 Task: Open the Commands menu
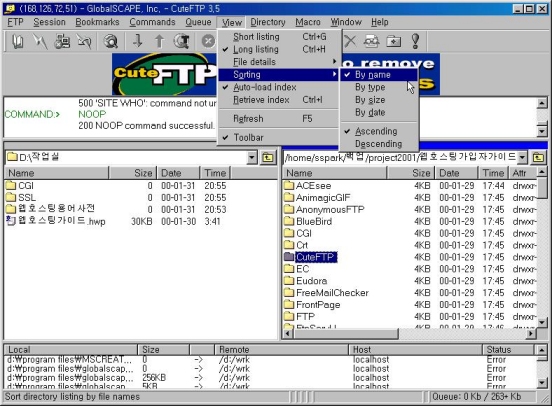click(152, 22)
